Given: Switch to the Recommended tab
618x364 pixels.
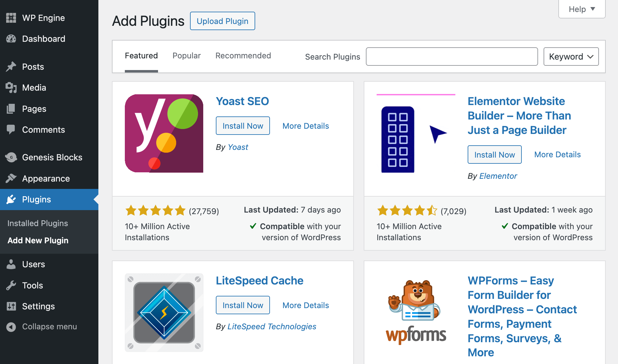Looking at the screenshot, I should tap(243, 56).
